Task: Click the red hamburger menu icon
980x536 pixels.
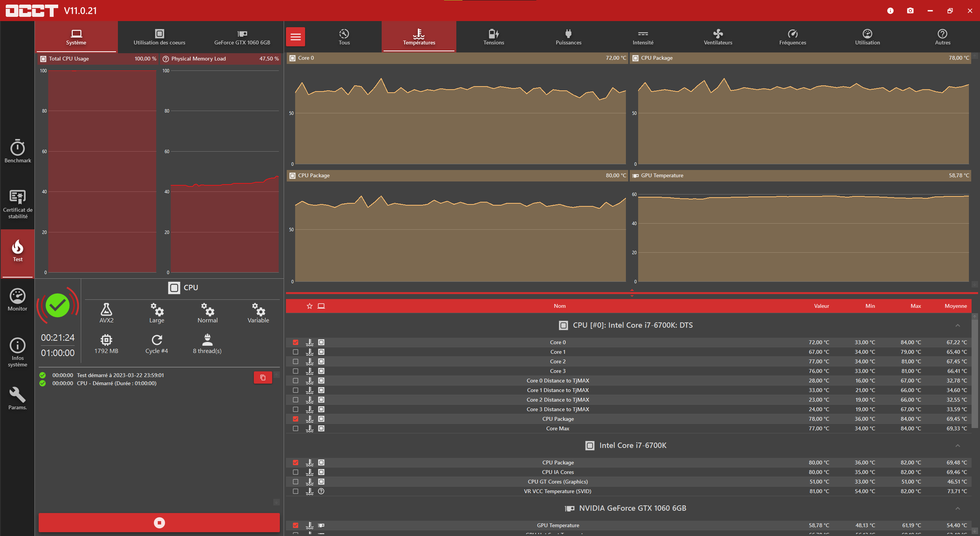Action: point(296,37)
